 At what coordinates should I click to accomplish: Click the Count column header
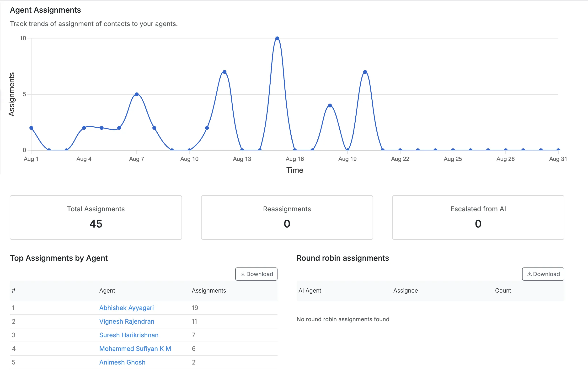(503, 290)
